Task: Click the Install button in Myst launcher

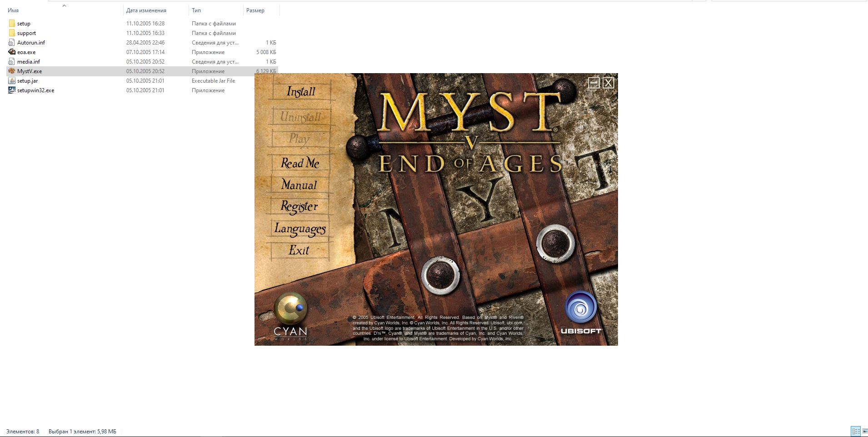Action: click(x=300, y=91)
